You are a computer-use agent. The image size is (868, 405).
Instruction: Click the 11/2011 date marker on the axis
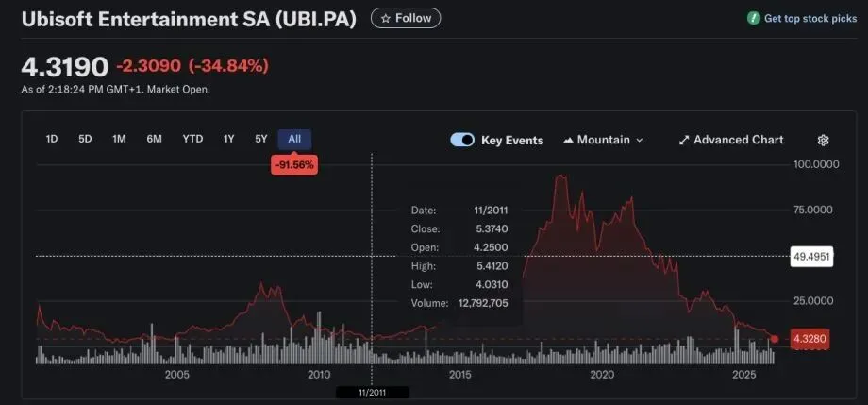(372, 393)
